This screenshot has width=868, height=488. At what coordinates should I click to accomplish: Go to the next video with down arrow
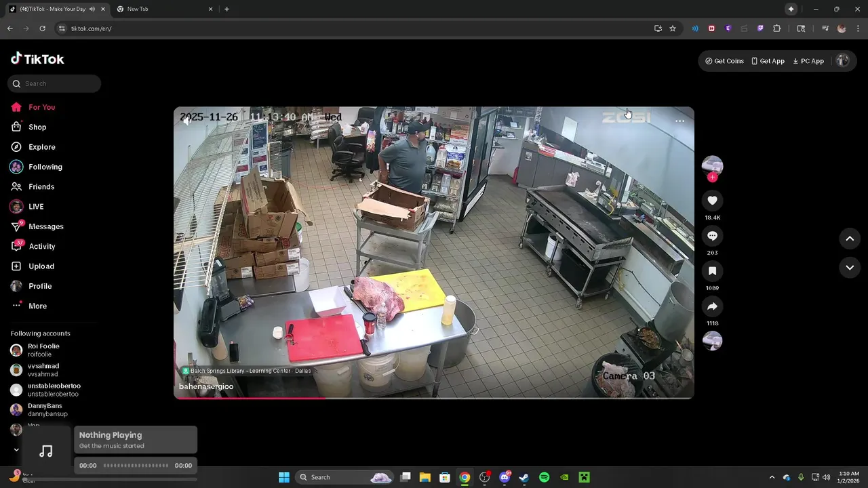pyautogui.click(x=850, y=268)
